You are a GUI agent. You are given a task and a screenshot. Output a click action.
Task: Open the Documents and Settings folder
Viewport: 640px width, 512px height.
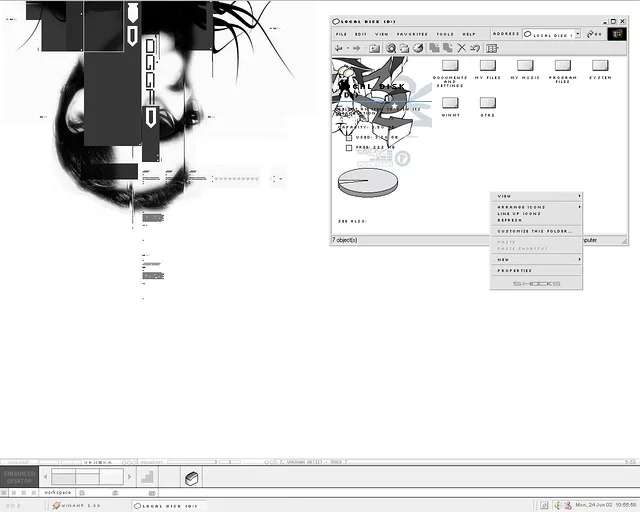[x=450, y=66]
